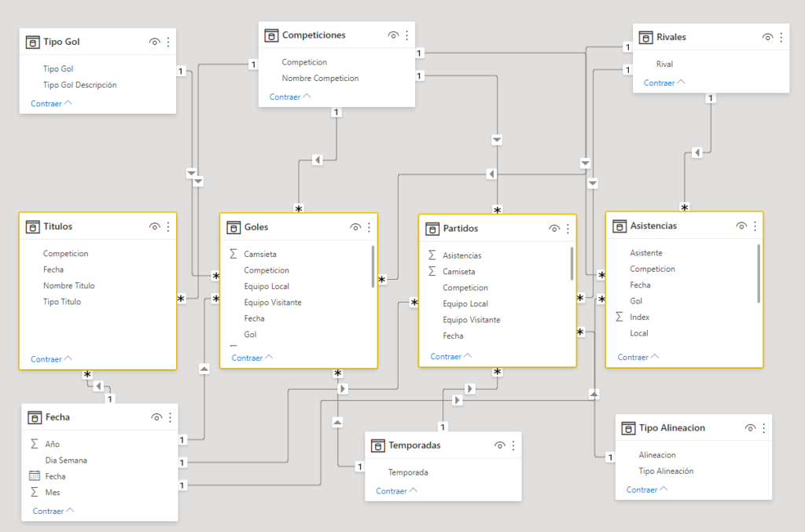This screenshot has height=532, width=805.
Task: Open the Competiciones table options menu
Action: (x=407, y=35)
